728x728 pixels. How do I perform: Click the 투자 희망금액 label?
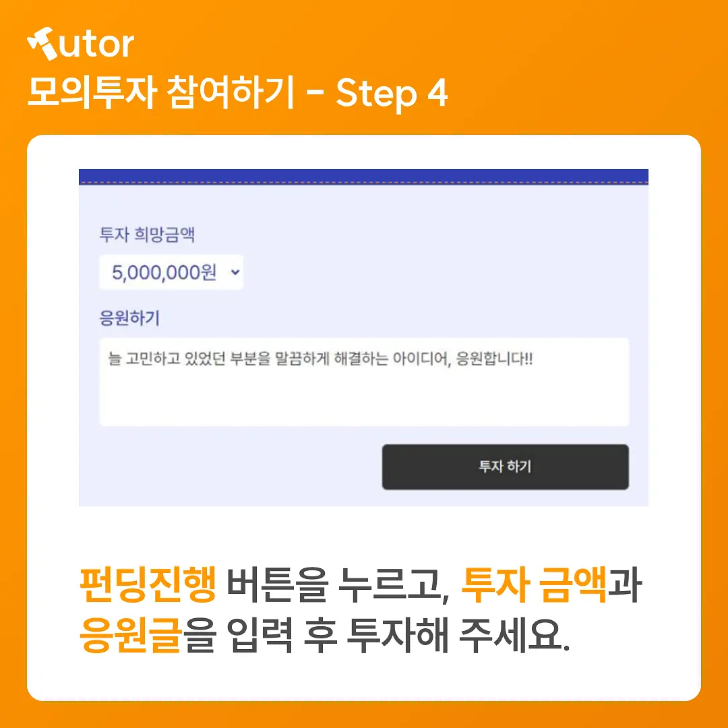(147, 234)
